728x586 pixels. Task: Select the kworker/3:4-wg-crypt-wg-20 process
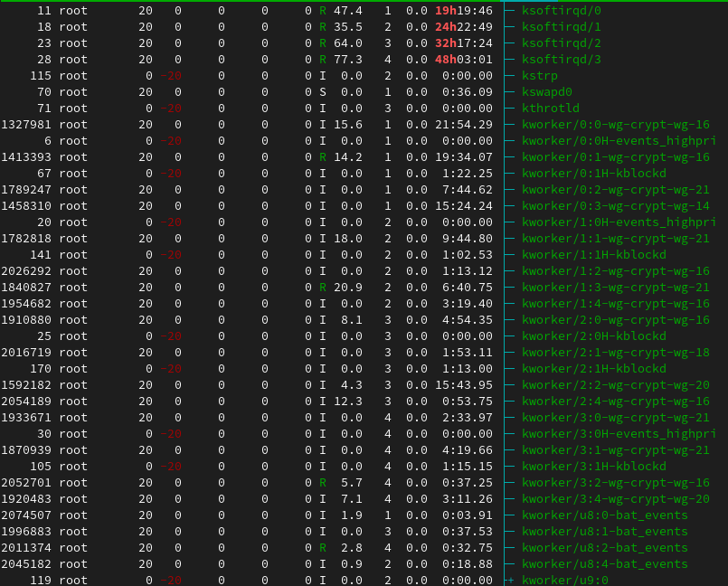pos(615,499)
